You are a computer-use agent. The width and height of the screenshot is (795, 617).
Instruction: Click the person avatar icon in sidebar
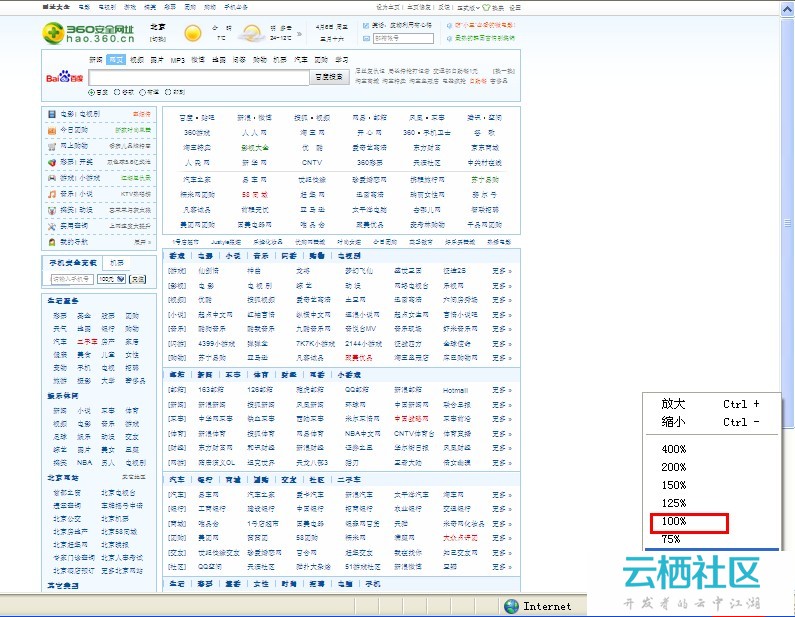(52, 242)
